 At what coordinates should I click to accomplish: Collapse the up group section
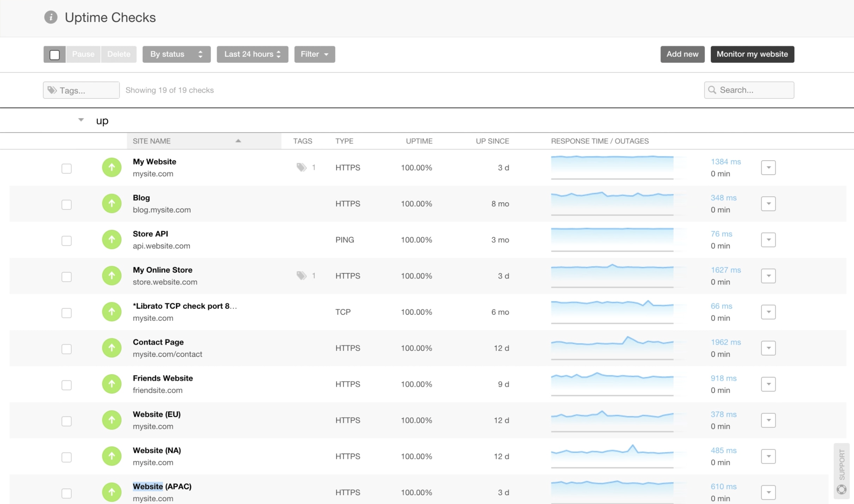point(81,120)
